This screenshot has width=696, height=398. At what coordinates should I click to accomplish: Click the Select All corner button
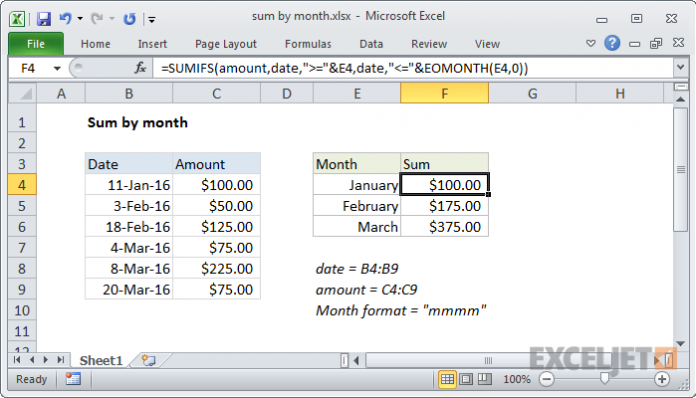pyautogui.click(x=22, y=94)
